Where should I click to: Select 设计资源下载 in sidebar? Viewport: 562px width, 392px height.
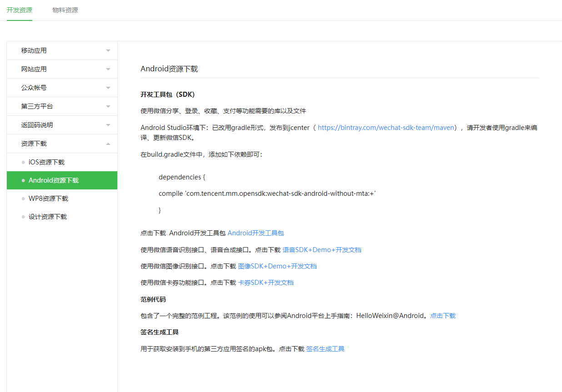tap(62, 217)
